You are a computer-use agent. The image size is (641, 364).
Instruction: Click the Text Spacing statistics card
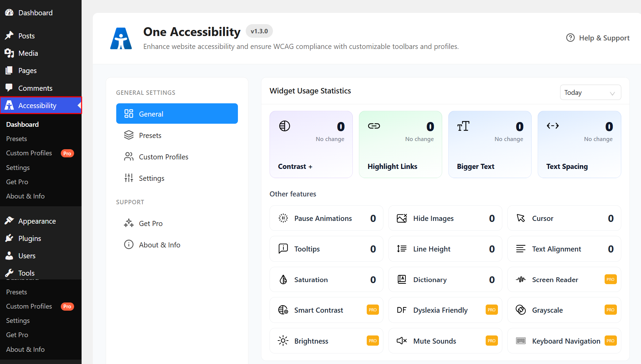(579, 144)
